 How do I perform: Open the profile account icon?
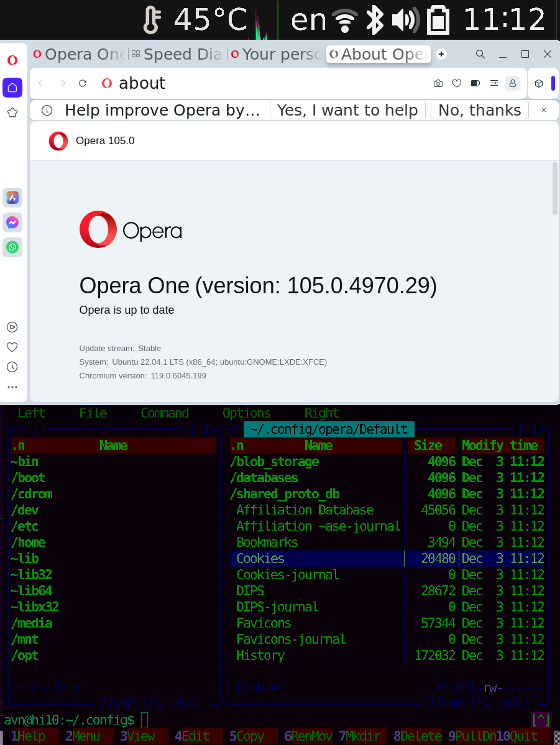513,84
